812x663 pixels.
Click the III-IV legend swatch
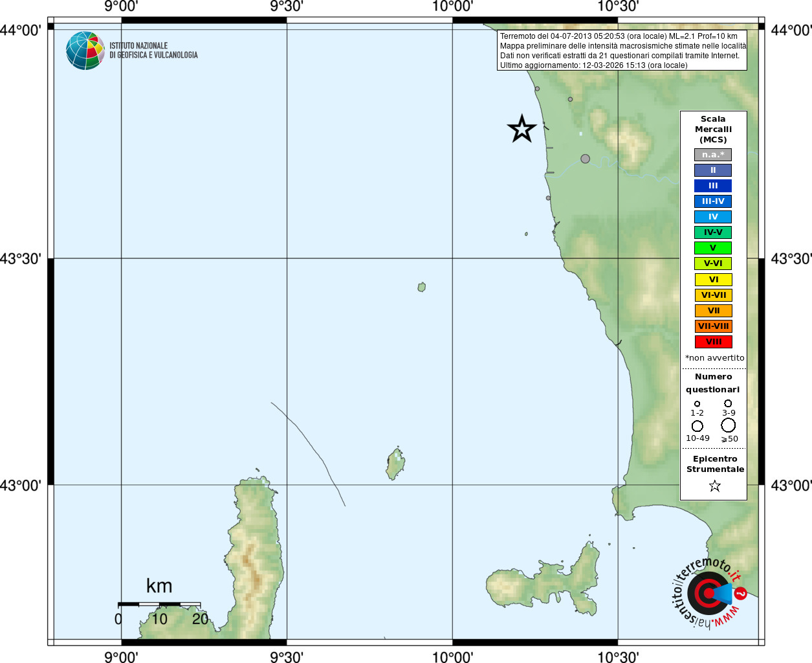[x=713, y=201]
